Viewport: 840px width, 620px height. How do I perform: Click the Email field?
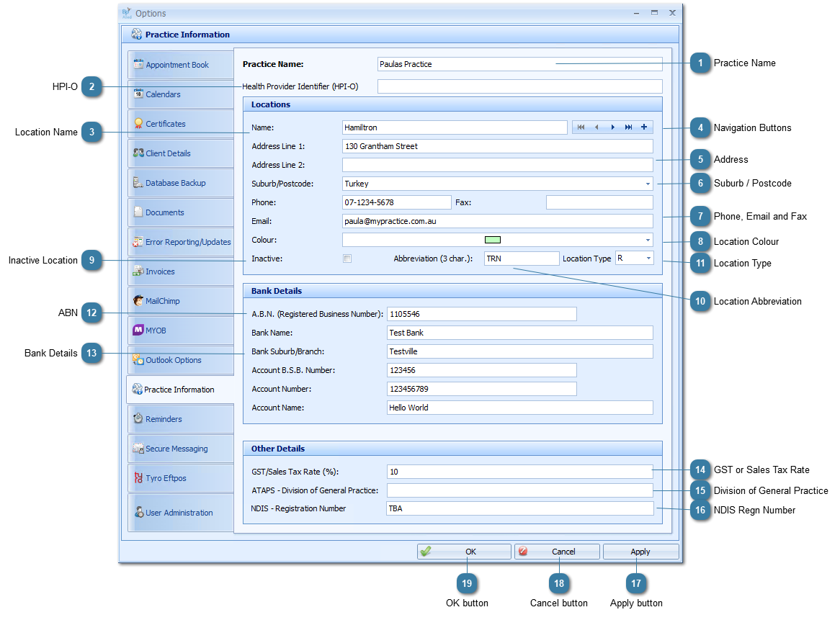point(498,221)
